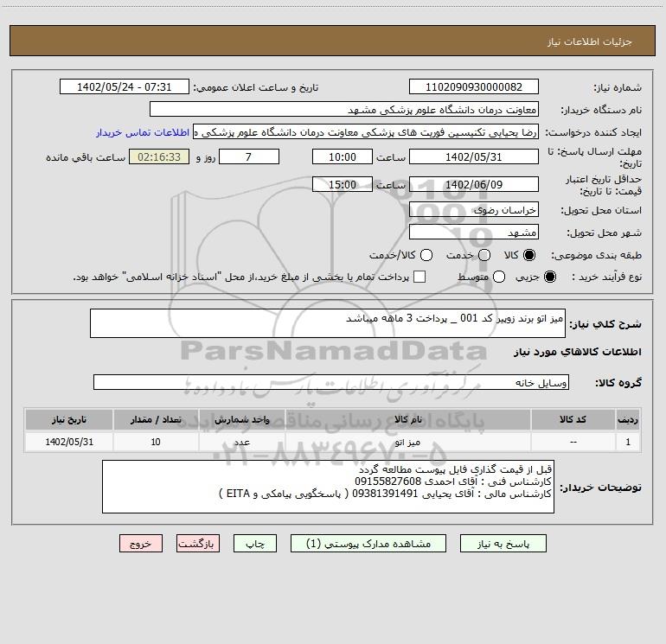
Task: Click the unit cell عدد
Action: coord(241,443)
